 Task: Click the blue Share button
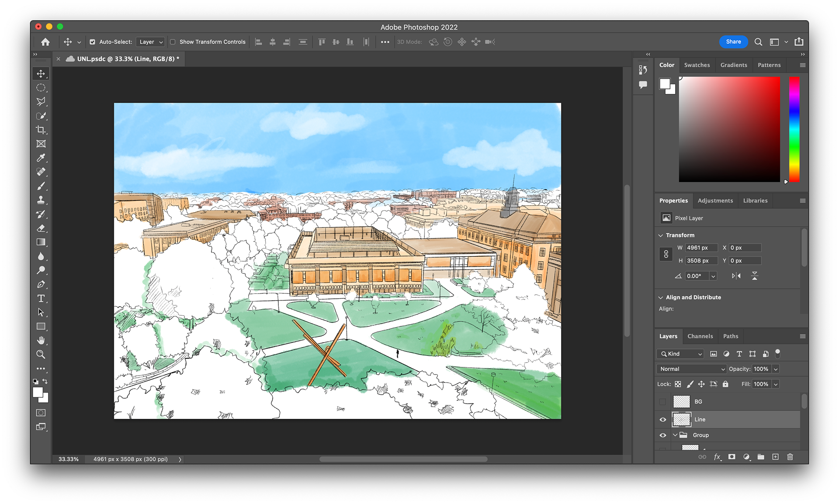(734, 42)
